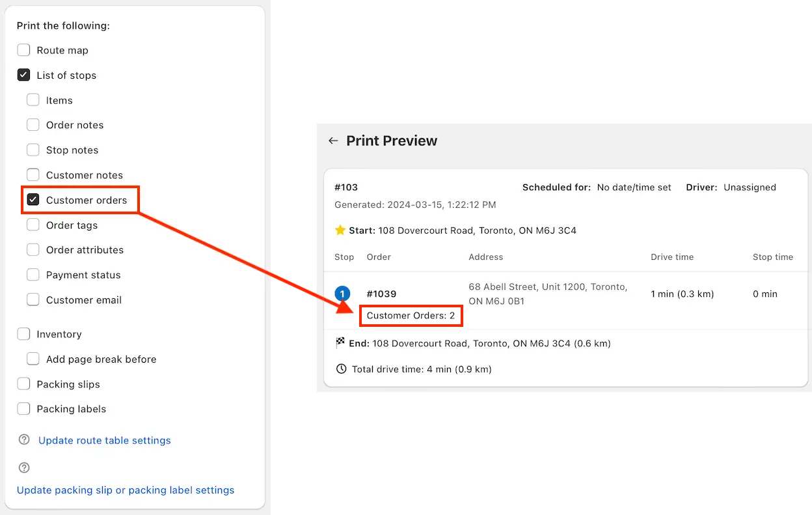Click the back arrow beside Print Preview
812x515 pixels.
(x=333, y=141)
